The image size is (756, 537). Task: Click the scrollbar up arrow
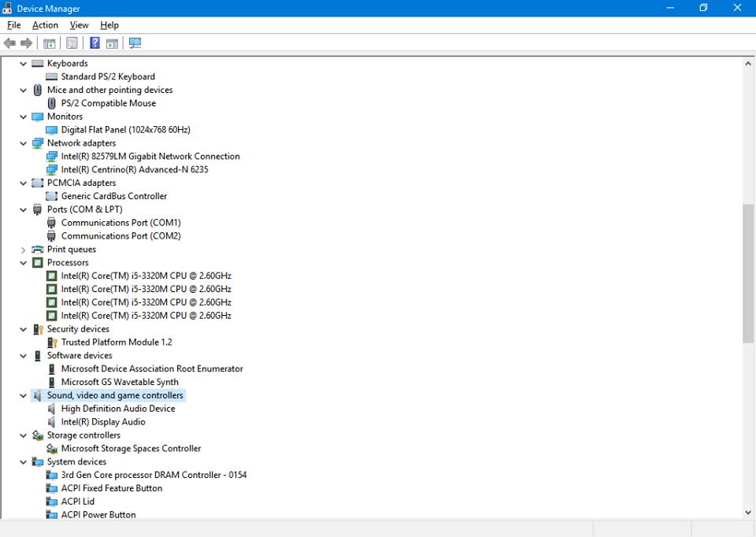pos(748,64)
